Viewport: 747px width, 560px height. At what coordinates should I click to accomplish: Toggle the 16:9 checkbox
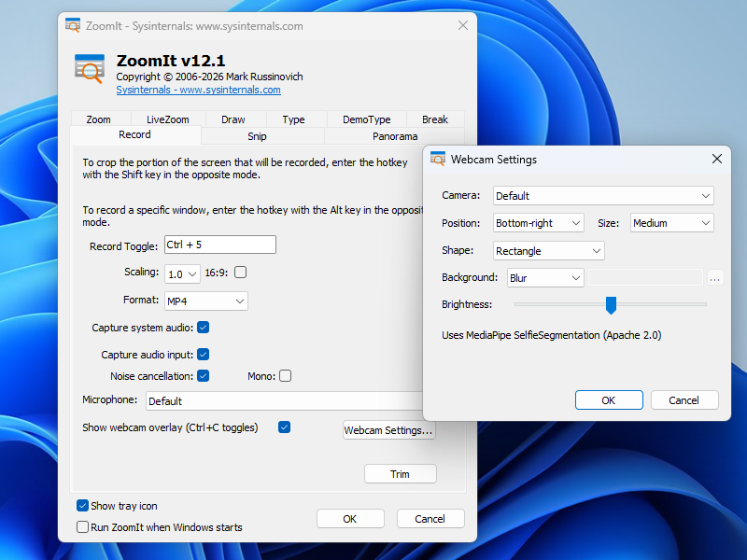tap(241, 273)
